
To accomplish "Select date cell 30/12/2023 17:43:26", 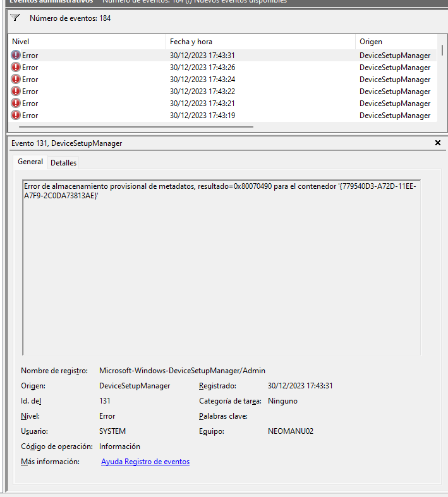I will pos(202,68).
